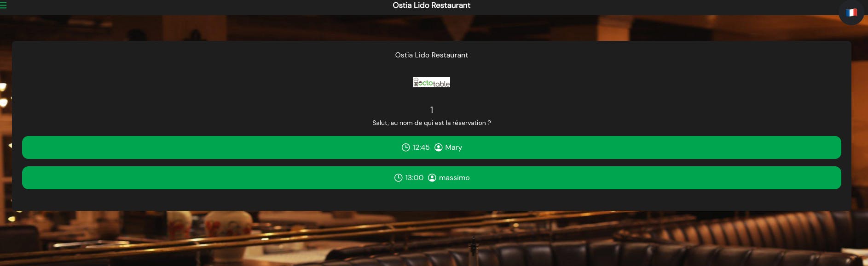Screen dimensions: 868x266
Task: Click the clock icon beside 13:00
Action: click(398, 178)
